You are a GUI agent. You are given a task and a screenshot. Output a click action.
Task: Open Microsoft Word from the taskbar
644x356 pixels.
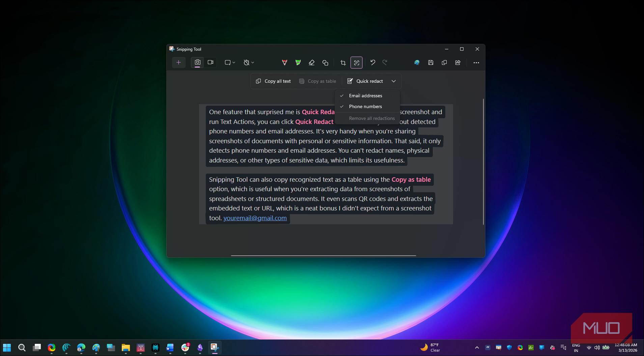coord(170,348)
